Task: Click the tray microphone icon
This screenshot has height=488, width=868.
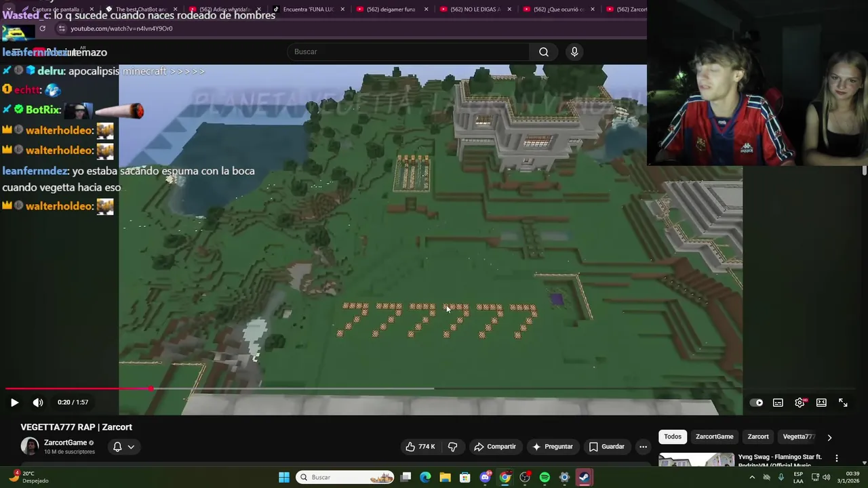Action: point(781,477)
